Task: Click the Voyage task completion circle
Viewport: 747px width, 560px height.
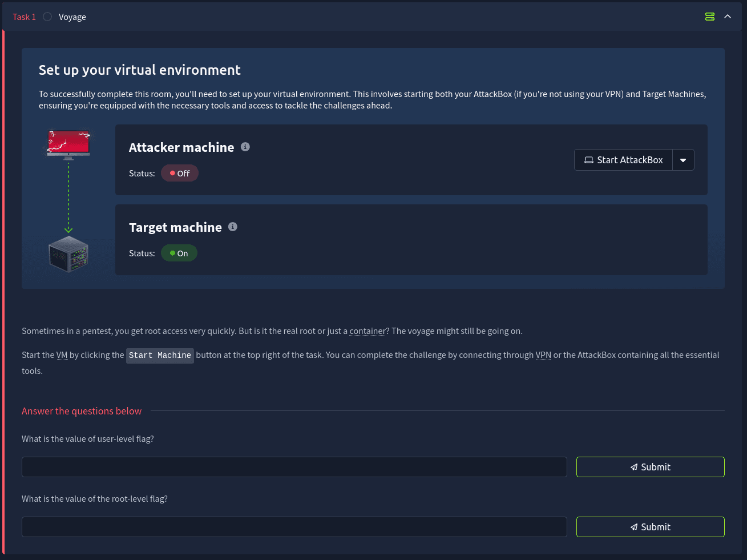Action: click(47, 17)
